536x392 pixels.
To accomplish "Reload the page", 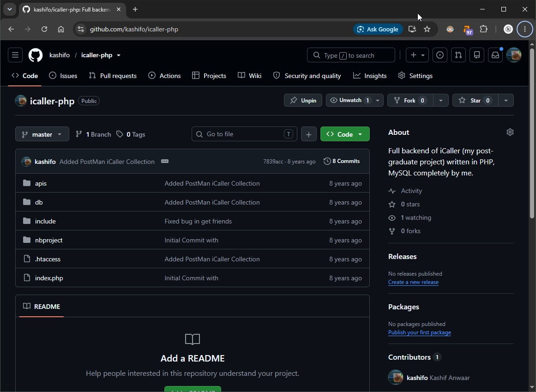I will (44, 29).
